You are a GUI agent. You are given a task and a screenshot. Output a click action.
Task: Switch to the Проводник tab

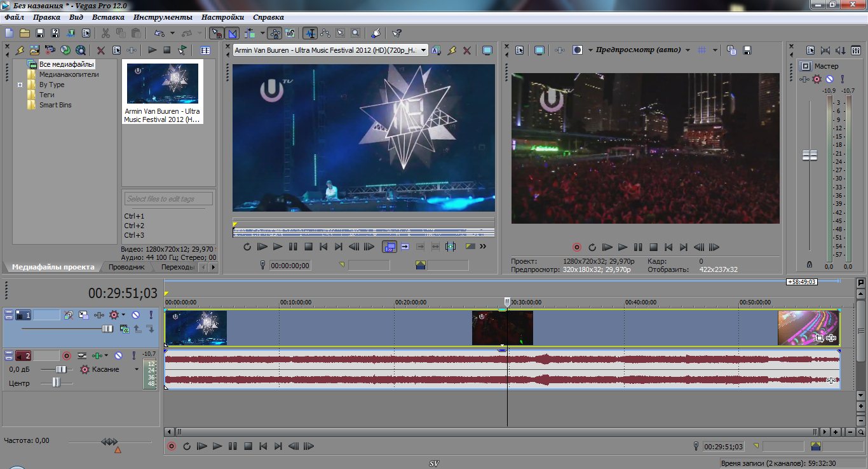[126, 267]
